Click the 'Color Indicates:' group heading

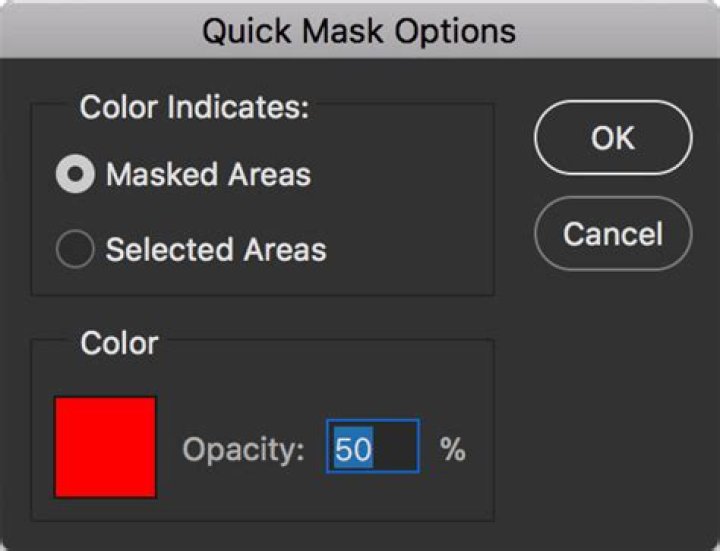coord(194,107)
